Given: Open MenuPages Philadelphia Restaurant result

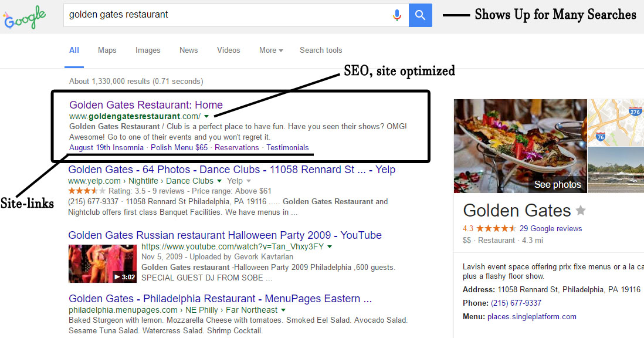Looking at the screenshot, I should click(x=220, y=299).
